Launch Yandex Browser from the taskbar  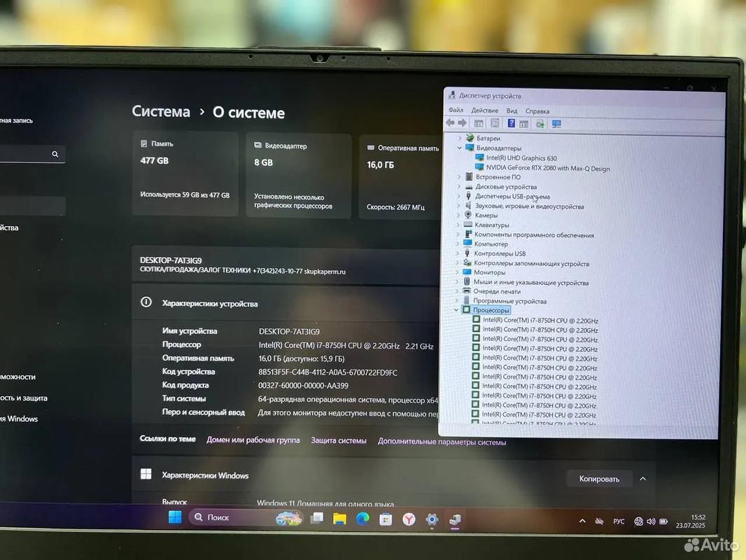tap(409, 519)
